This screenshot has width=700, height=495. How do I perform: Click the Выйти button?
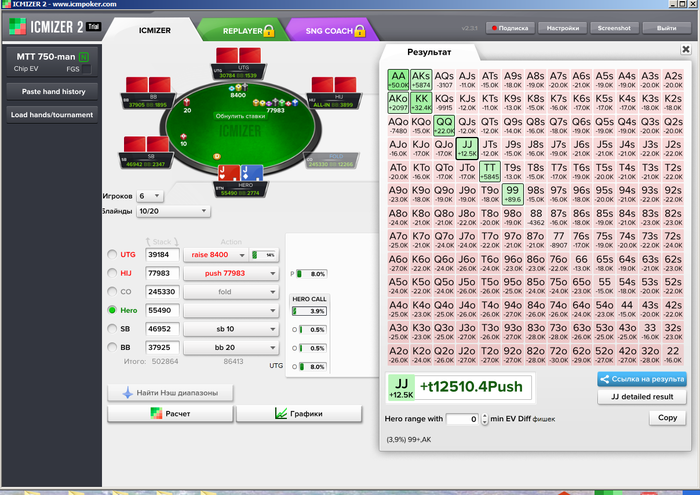pos(666,28)
